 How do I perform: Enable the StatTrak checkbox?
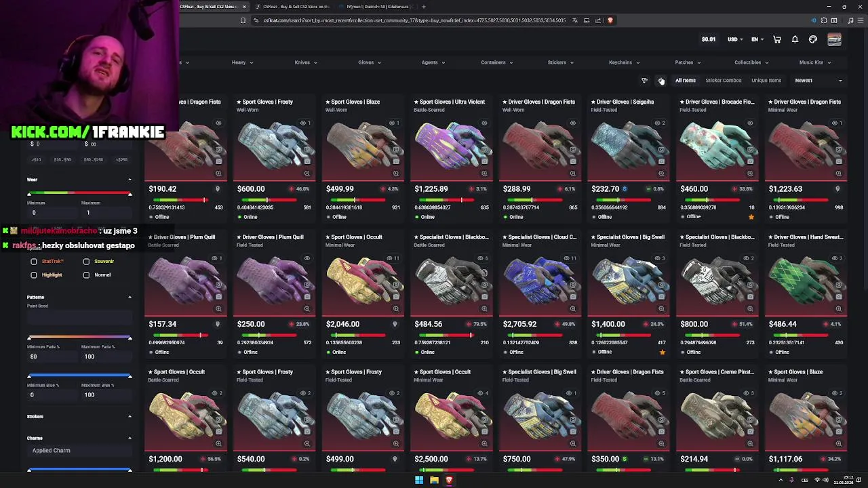(34, 262)
